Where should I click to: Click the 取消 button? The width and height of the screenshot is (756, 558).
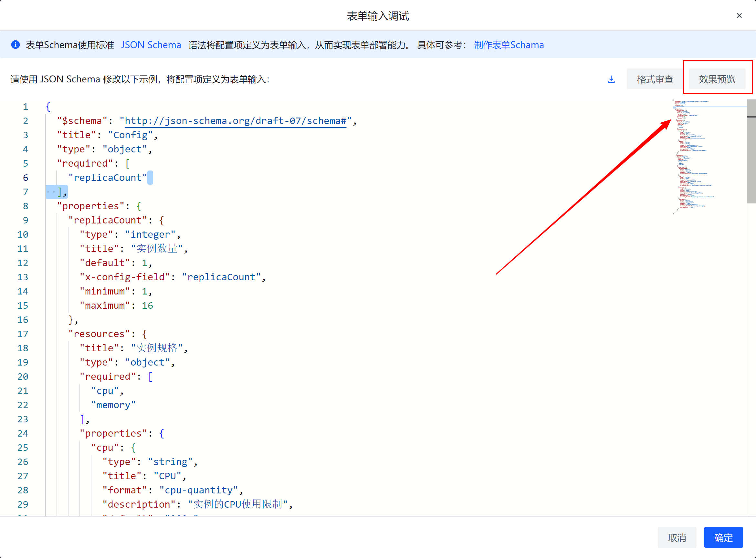(677, 537)
